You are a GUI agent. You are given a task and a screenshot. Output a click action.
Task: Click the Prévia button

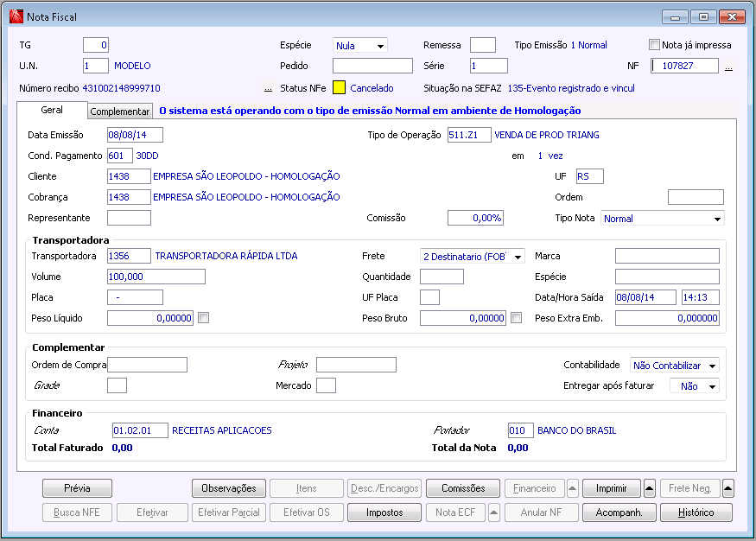[x=77, y=488]
